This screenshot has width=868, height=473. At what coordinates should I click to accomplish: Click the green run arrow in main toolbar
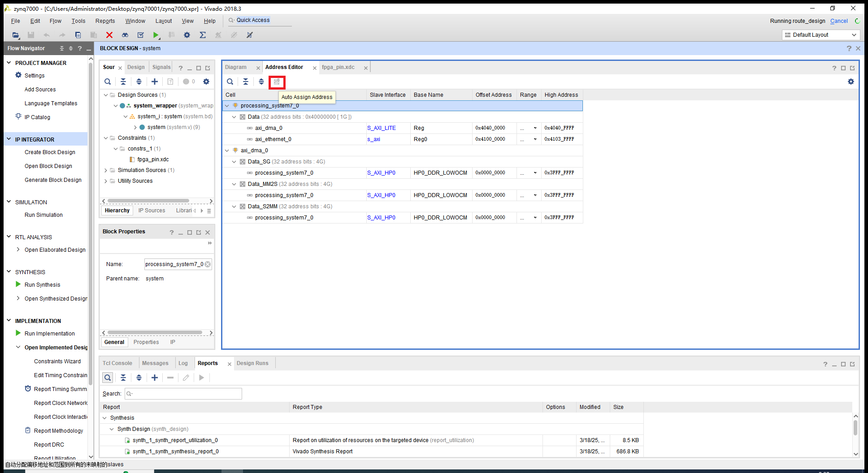(156, 35)
